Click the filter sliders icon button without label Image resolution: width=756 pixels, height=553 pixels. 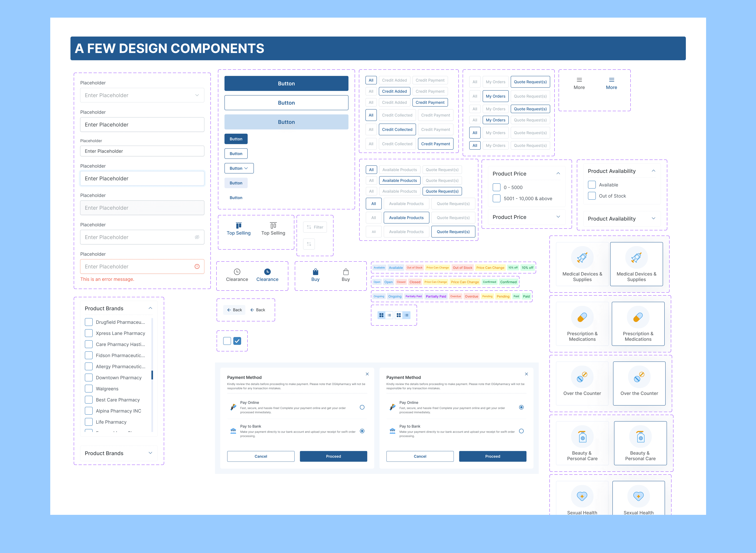[309, 244]
